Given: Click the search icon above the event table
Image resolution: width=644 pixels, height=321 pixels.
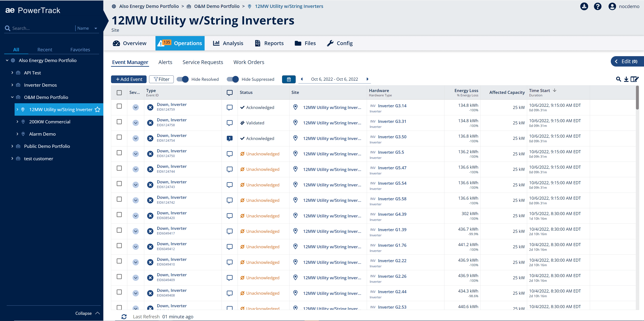Looking at the screenshot, I should click(x=619, y=79).
